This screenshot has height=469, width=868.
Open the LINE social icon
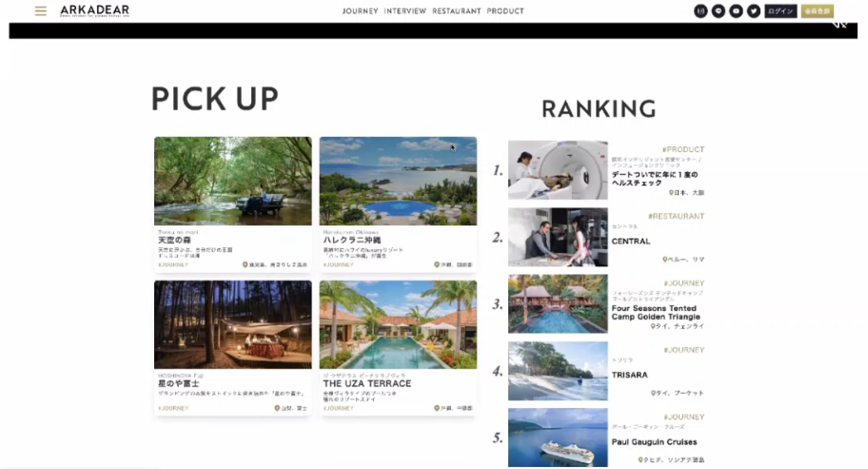[x=719, y=11]
